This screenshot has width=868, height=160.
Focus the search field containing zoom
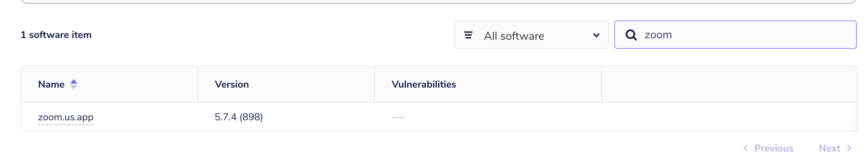(741, 35)
